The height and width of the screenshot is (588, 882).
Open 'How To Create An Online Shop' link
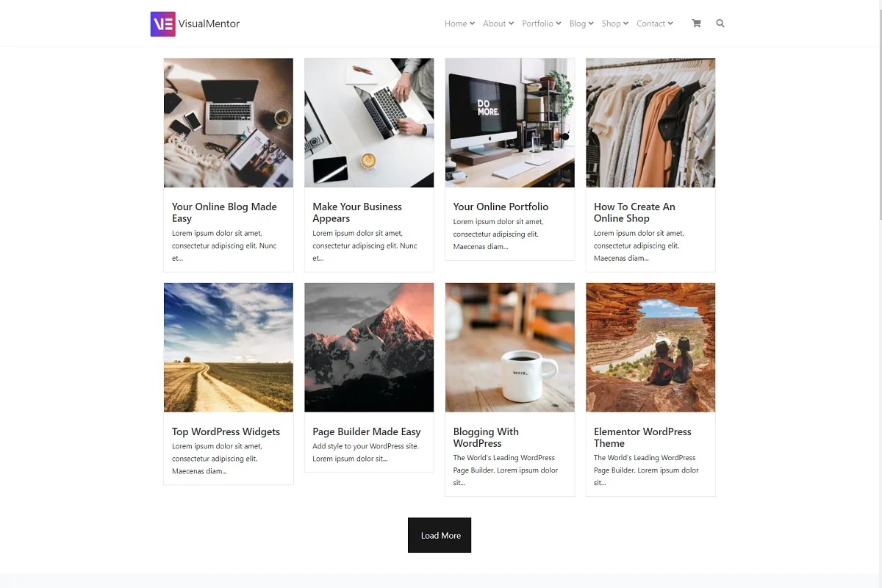tap(634, 212)
